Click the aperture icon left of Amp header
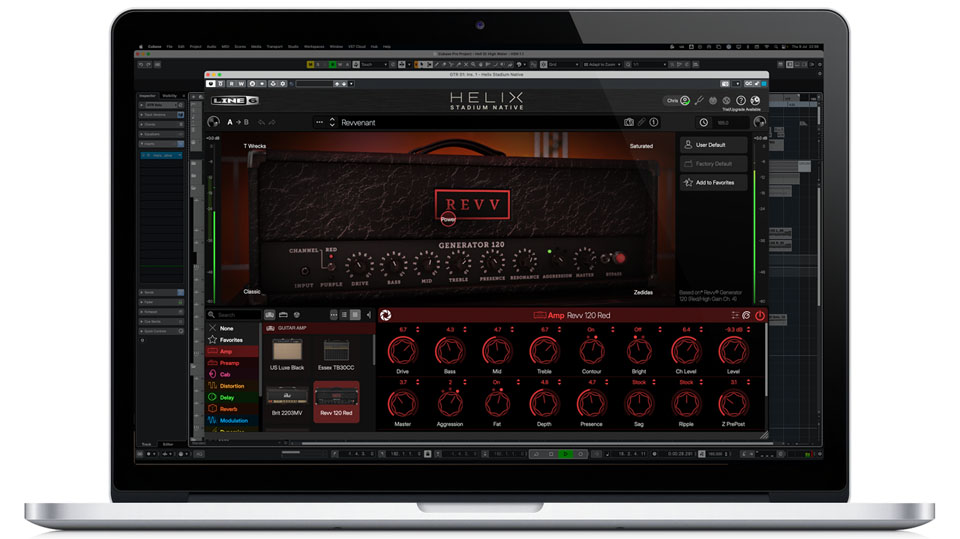The image size is (960, 539). (386, 315)
